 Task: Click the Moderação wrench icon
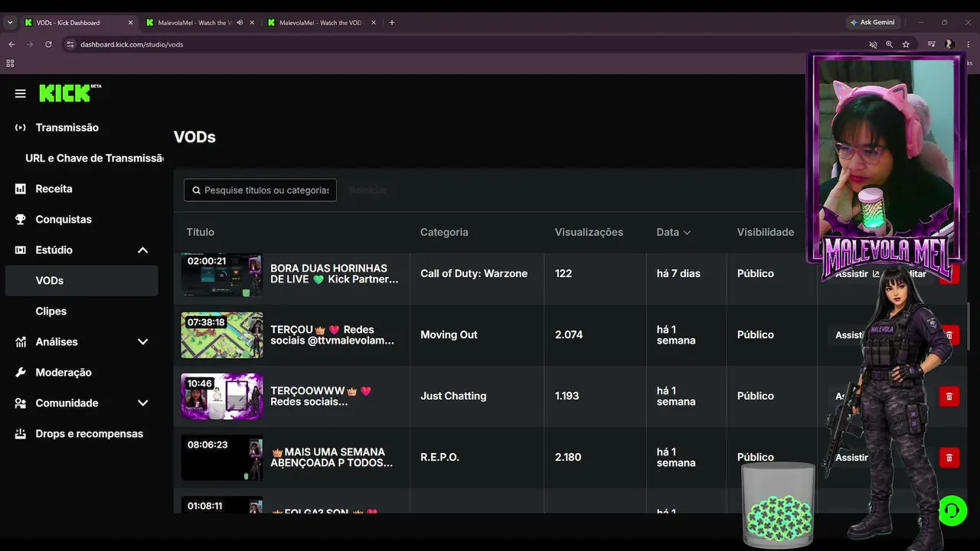(x=21, y=373)
